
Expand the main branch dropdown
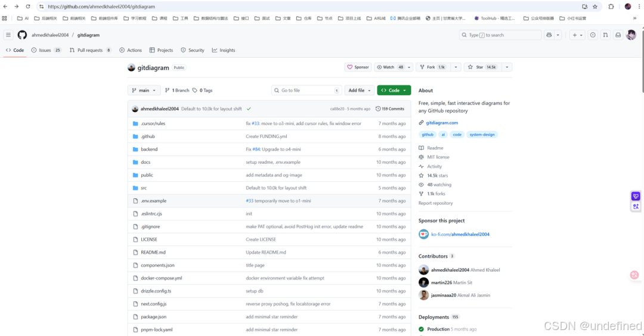(x=144, y=91)
